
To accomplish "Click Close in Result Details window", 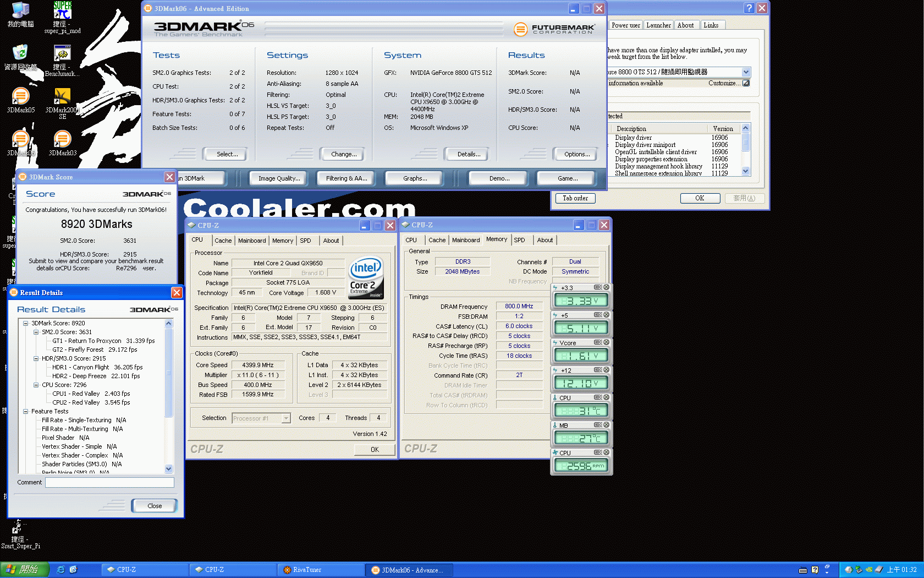I will [x=155, y=506].
